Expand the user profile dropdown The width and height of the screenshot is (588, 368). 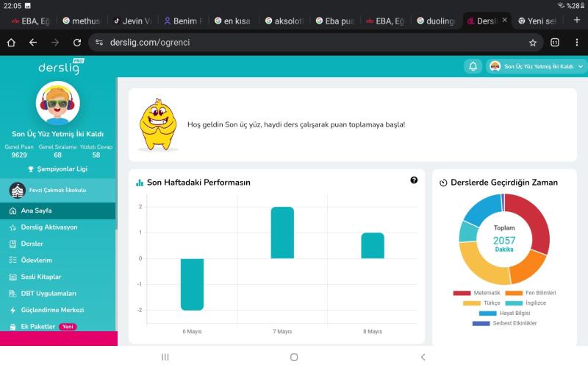click(x=537, y=66)
